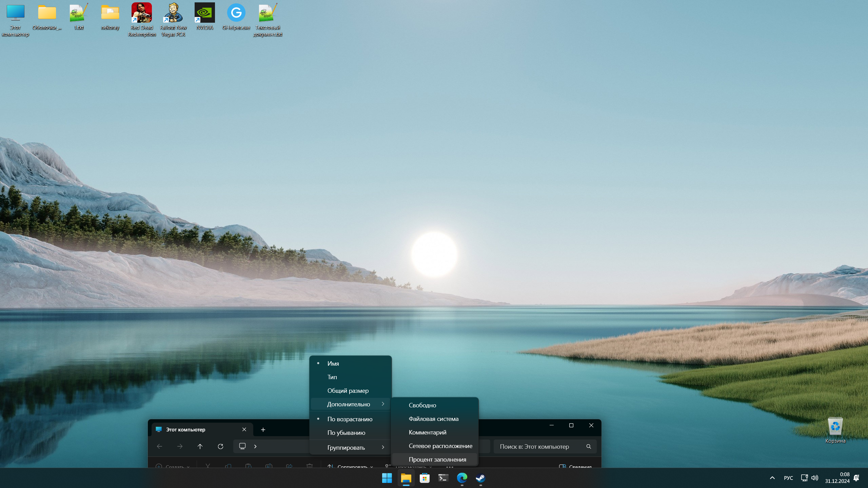Click the Explorer back arrow

pyautogui.click(x=159, y=446)
